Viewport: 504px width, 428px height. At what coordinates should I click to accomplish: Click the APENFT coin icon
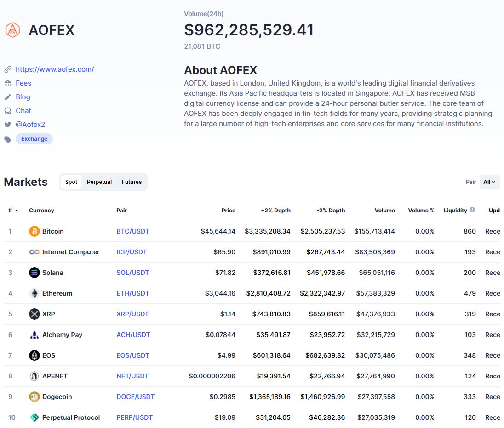tap(34, 376)
